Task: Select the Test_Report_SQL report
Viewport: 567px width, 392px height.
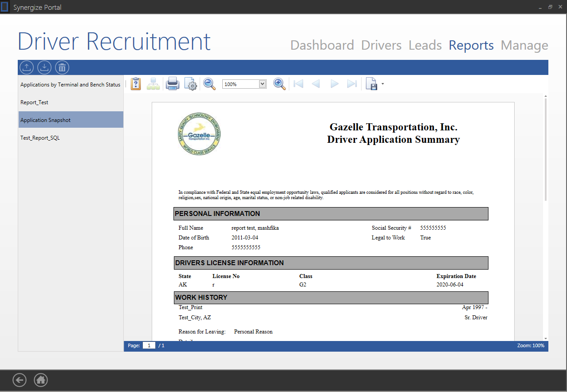Action: point(40,138)
